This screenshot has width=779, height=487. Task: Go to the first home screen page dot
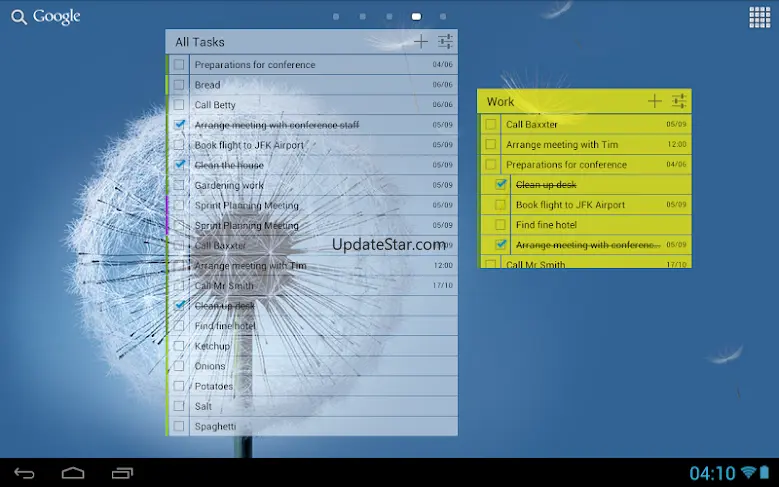[x=336, y=16]
